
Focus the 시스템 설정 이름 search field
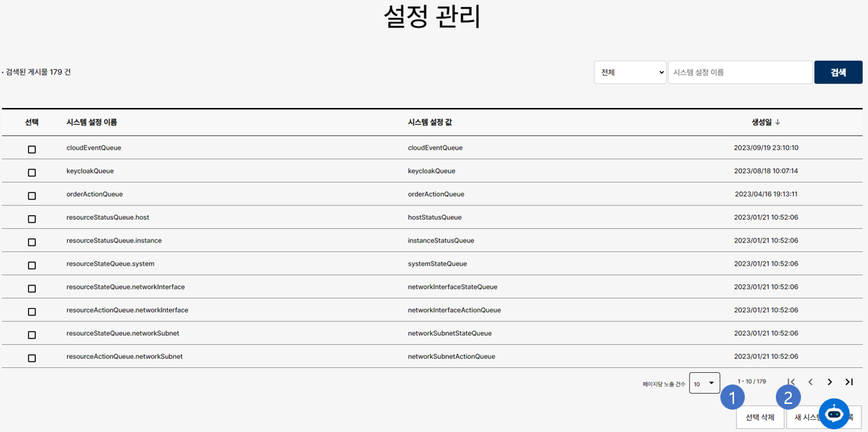click(x=740, y=73)
